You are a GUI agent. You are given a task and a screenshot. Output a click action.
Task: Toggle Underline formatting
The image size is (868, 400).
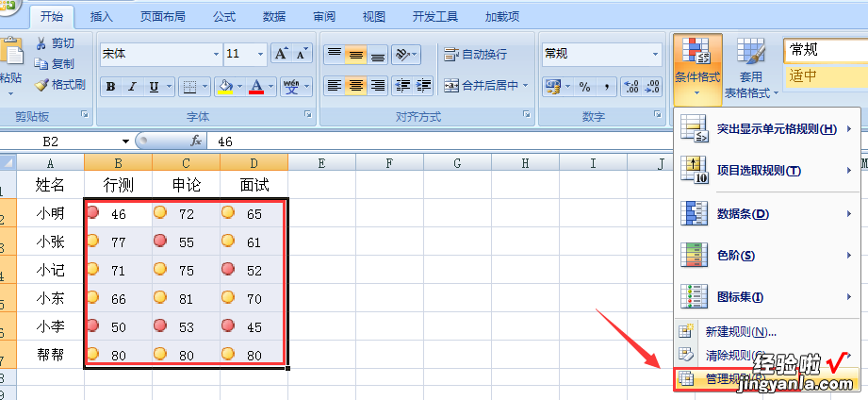[154, 87]
